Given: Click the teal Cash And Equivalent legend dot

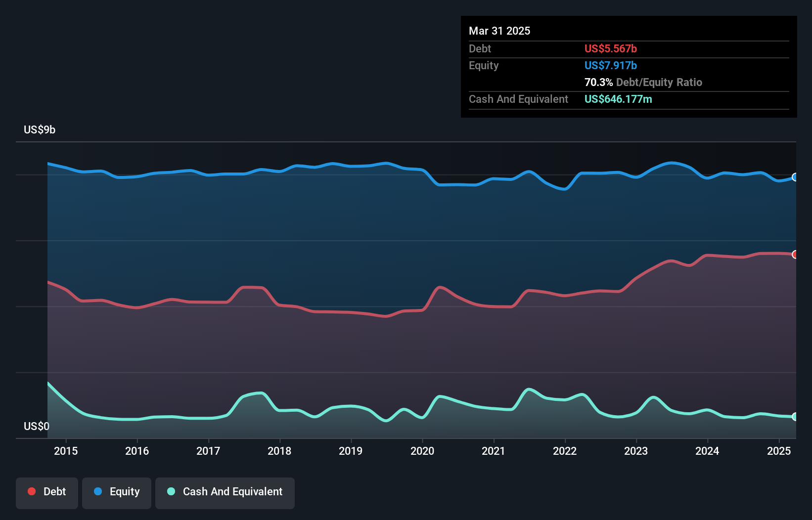Looking at the screenshot, I should 171,491.
